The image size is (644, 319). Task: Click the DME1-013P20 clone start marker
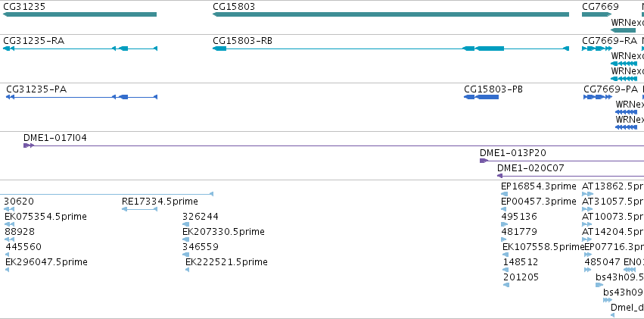pyautogui.click(x=484, y=161)
